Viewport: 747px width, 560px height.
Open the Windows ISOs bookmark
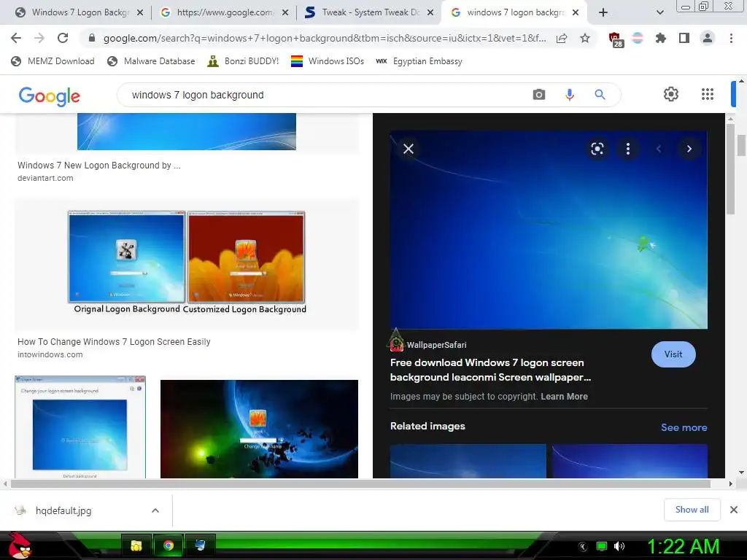[328, 61]
